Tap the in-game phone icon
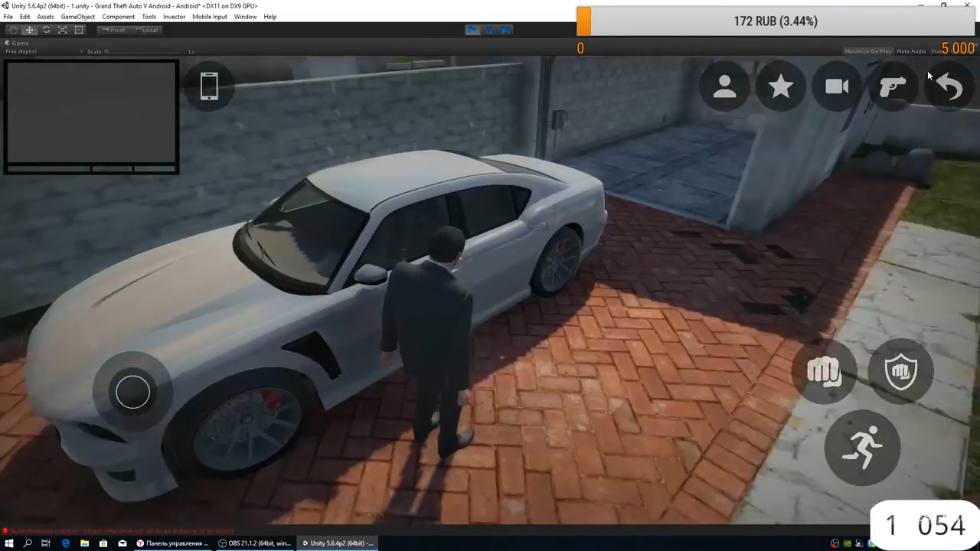The image size is (980, 551). coord(209,86)
